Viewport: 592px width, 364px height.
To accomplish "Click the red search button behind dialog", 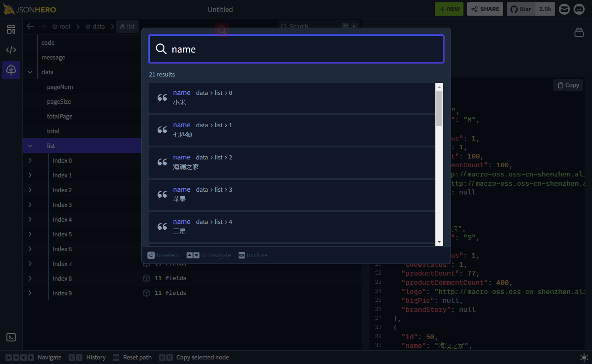I will [x=222, y=30].
